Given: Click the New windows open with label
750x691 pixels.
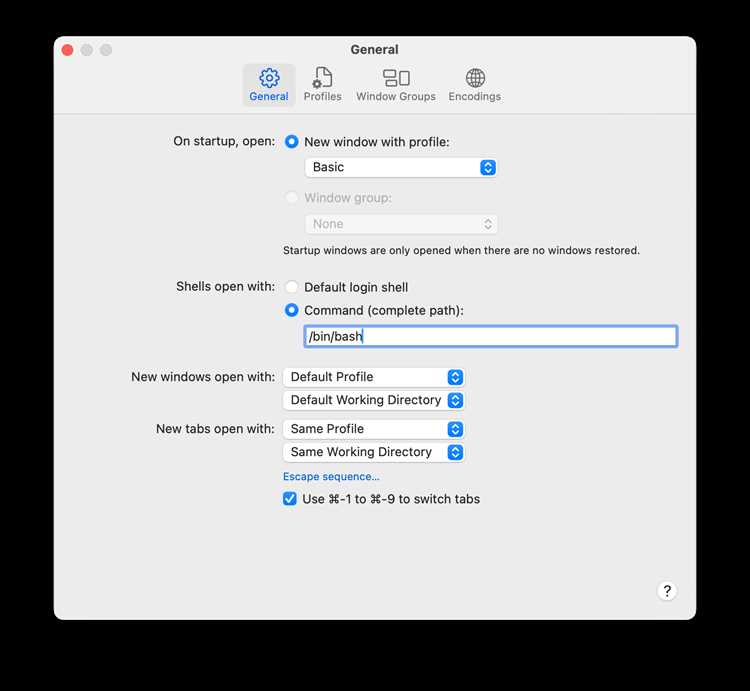Looking at the screenshot, I should [x=203, y=377].
